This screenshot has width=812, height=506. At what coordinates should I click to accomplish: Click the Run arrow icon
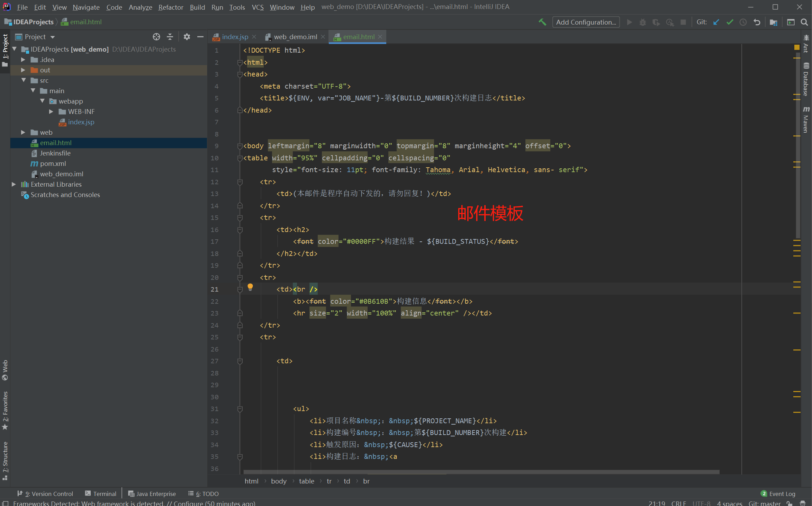630,22
